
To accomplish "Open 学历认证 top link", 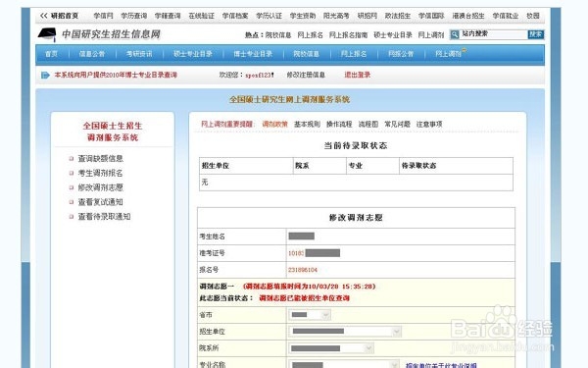I will pos(269,16).
